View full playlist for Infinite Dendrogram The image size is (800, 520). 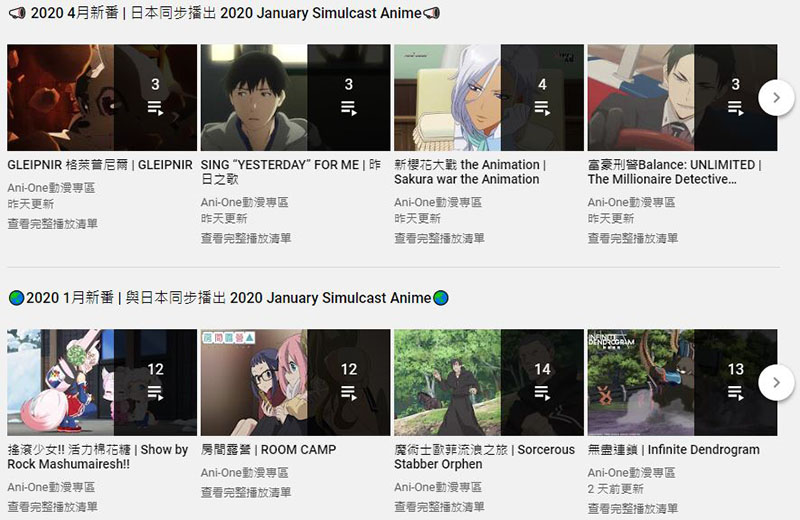pyautogui.click(x=633, y=508)
